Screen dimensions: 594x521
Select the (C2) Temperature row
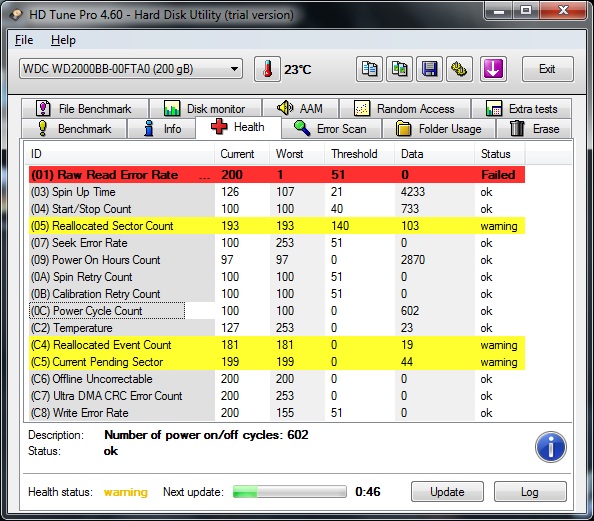[x=277, y=328]
